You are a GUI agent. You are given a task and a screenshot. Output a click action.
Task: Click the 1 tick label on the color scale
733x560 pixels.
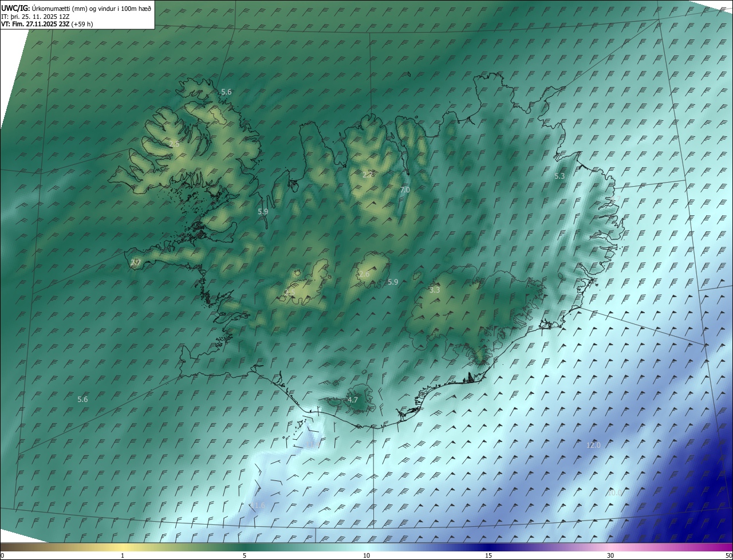point(123,556)
